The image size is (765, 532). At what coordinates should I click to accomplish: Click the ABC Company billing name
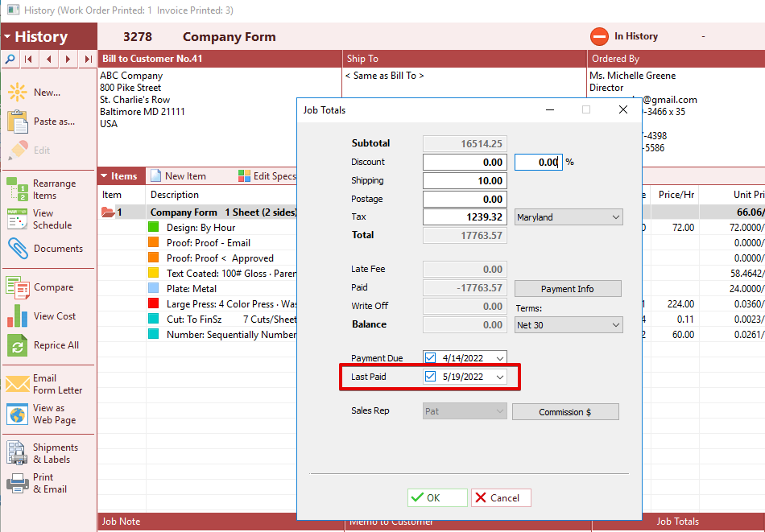(x=131, y=76)
